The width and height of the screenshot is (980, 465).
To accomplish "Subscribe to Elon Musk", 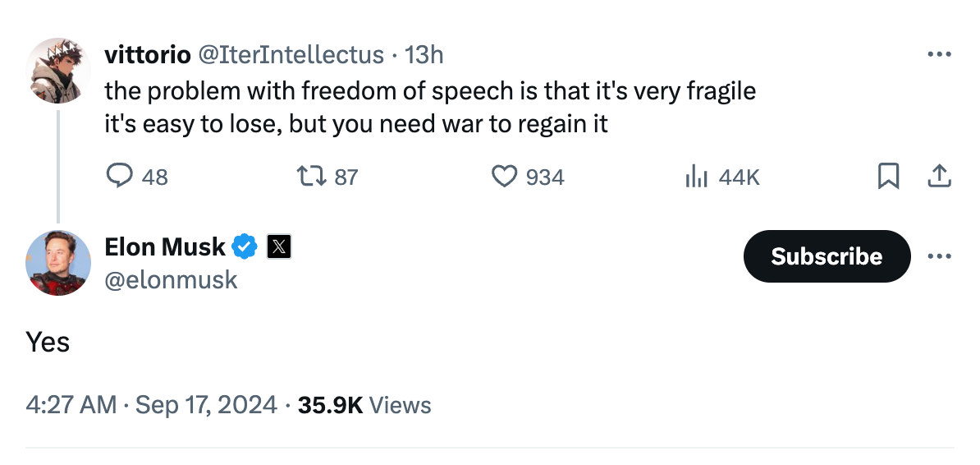I will click(827, 256).
